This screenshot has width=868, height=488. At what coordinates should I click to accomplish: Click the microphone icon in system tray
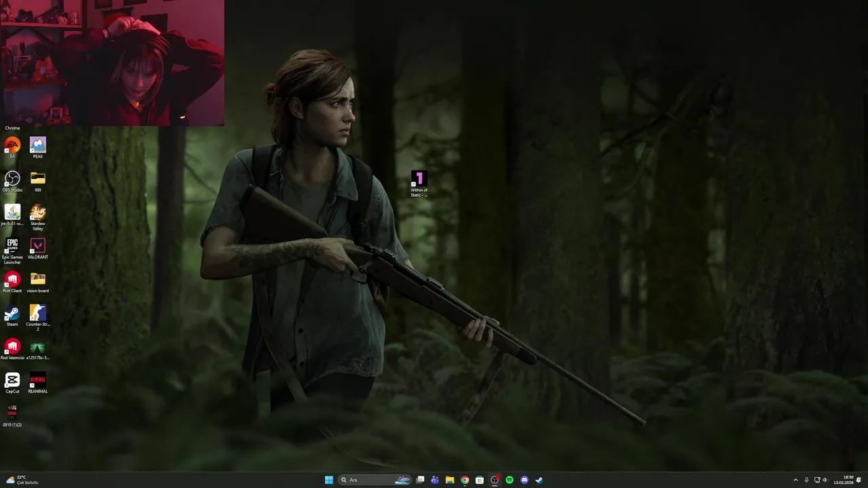pos(806,480)
